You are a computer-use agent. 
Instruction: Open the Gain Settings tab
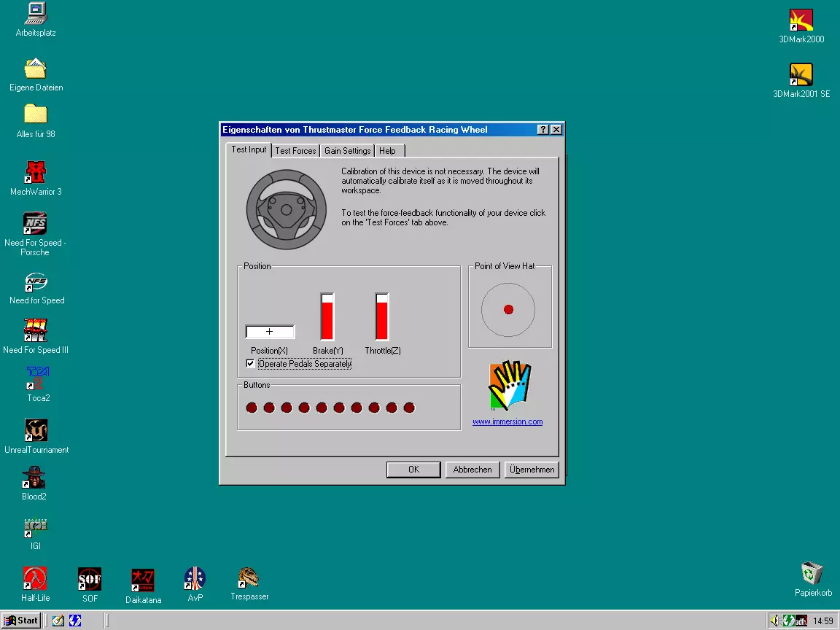pos(348,150)
